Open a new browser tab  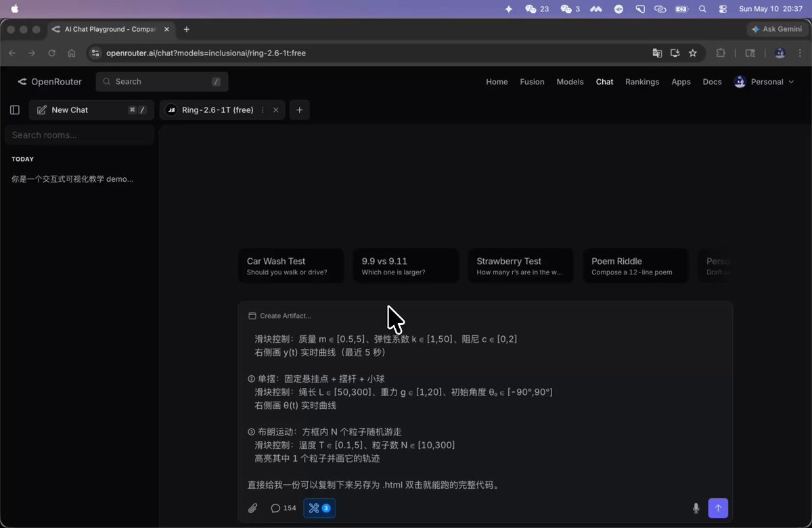click(x=187, y=29)
